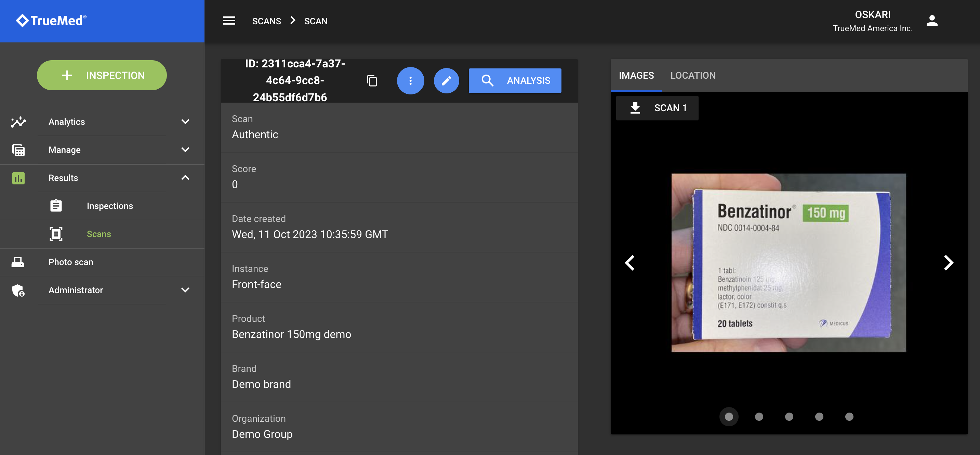This screenshot has width=980, height=455.
Task: Download SCAN 1 image
Action: point(657,108)
